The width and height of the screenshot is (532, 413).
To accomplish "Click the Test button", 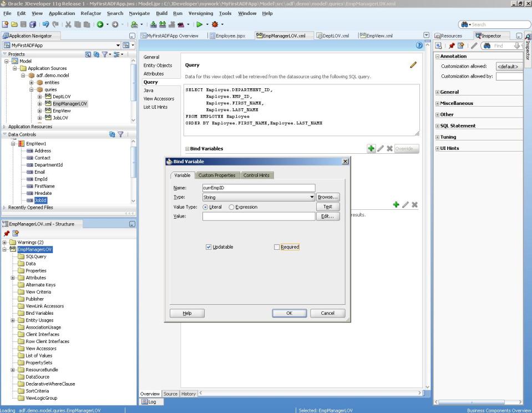I will click(327, 206).
